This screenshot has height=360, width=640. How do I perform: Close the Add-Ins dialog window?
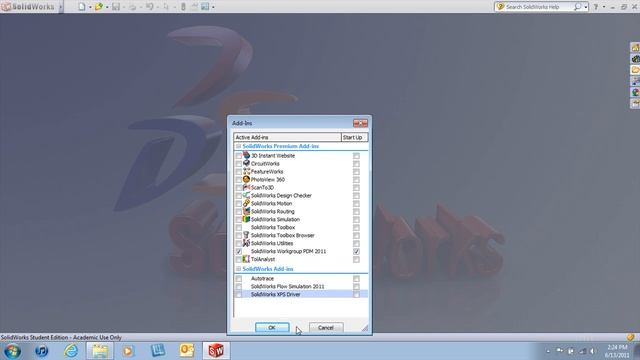pos(360,123)
